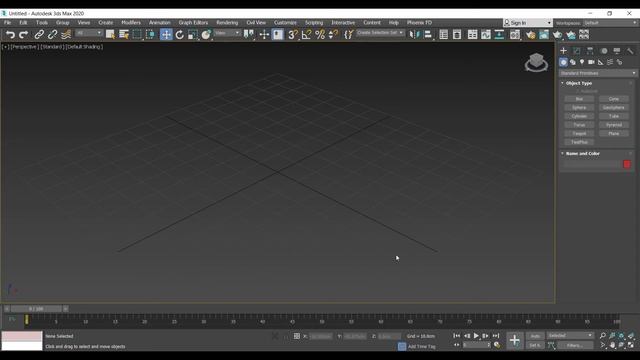The image size is (640, 360).
Task: Toggle Angle Snap
Action: pos(306,35)
